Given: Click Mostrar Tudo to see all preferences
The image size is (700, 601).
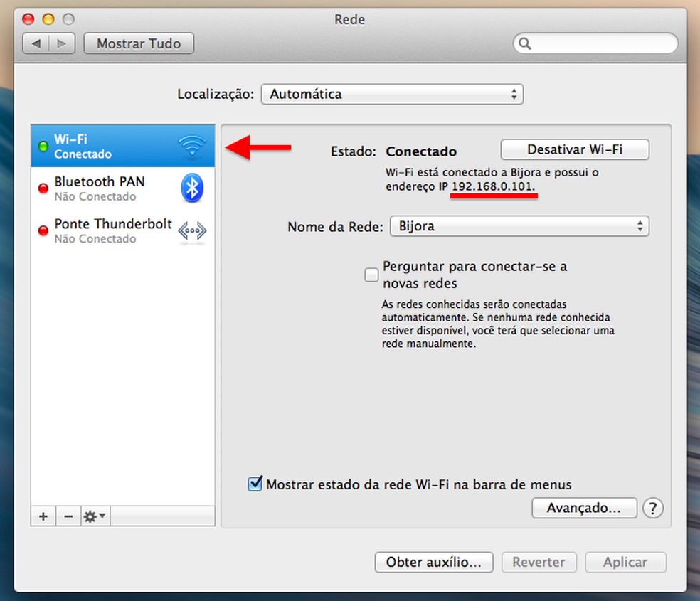Looking at the screenshot, I should (x=138, y=43).
